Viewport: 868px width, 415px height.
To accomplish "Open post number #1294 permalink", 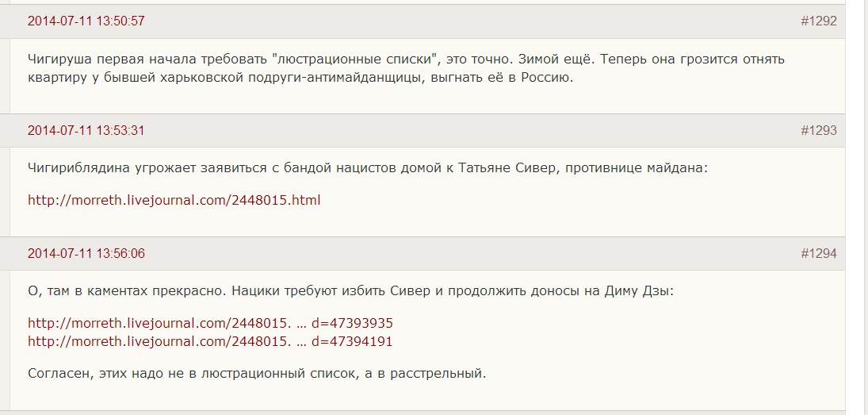I will [818, 254].
